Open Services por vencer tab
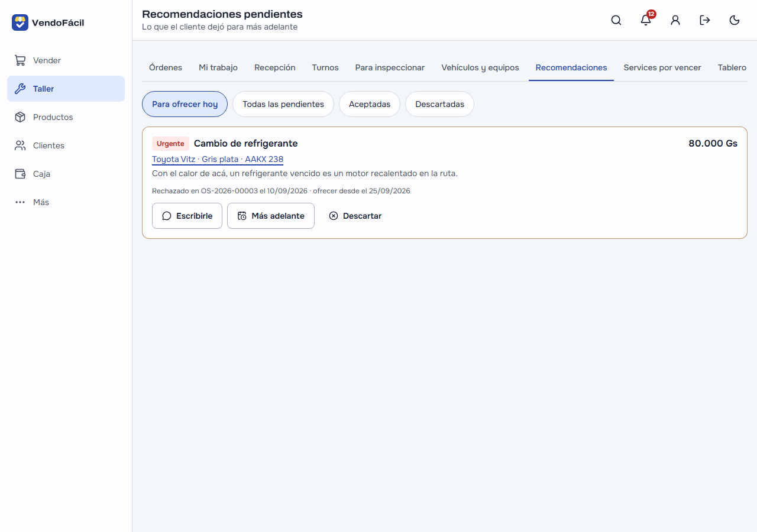Image resolution: width=757 pixels, height=532 pixels. 662,67
